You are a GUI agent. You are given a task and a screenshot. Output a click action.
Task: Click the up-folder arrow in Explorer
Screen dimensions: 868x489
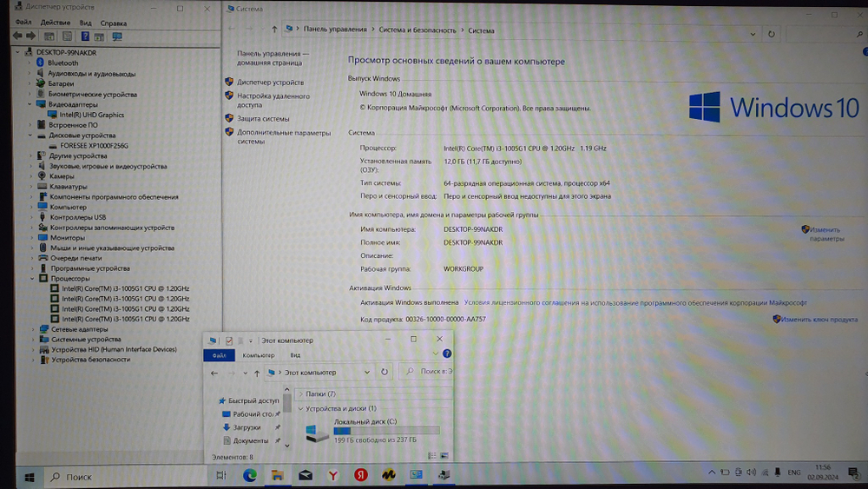[x=257, y=373]
